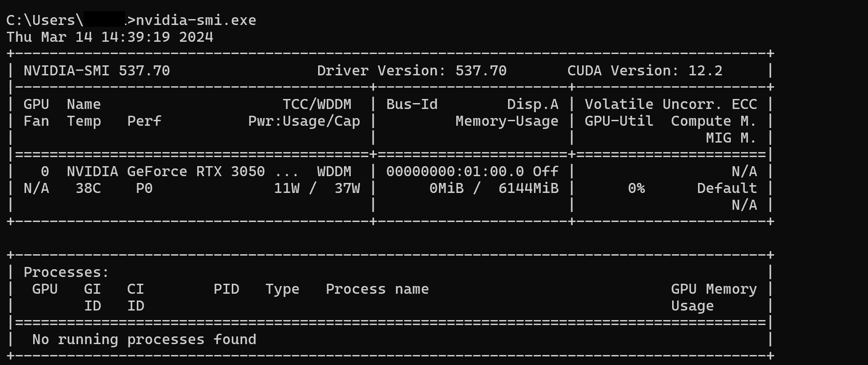
Task: Click the CUDA Version 12.2 text
Action: (644, 71)
